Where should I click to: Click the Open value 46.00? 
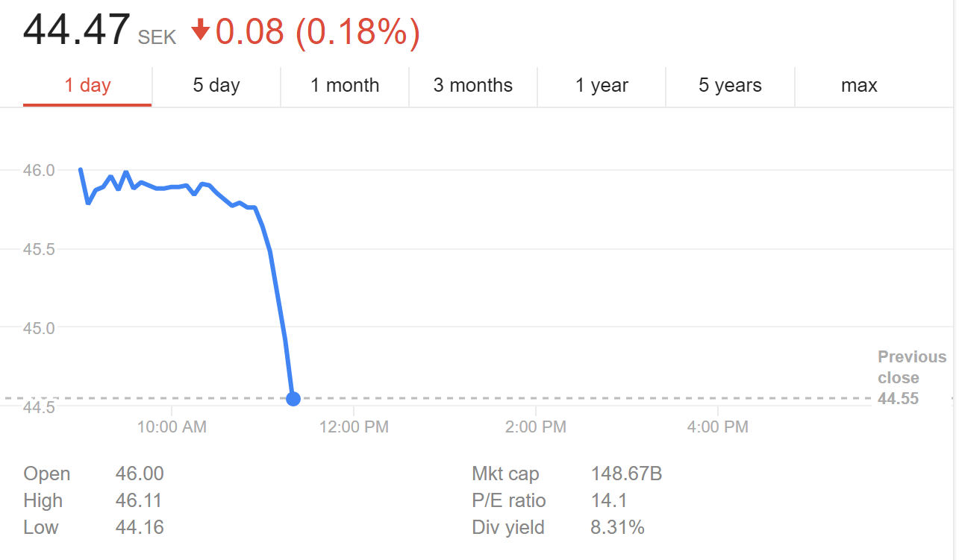pos(140,474)
